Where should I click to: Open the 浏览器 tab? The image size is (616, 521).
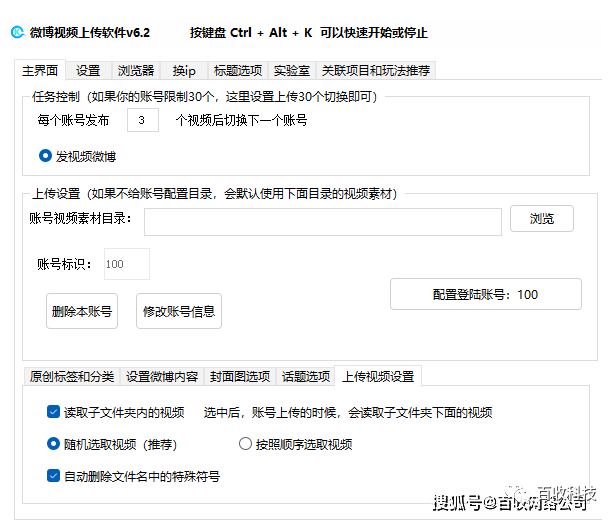pyautogui.click(x=136, y=71)
